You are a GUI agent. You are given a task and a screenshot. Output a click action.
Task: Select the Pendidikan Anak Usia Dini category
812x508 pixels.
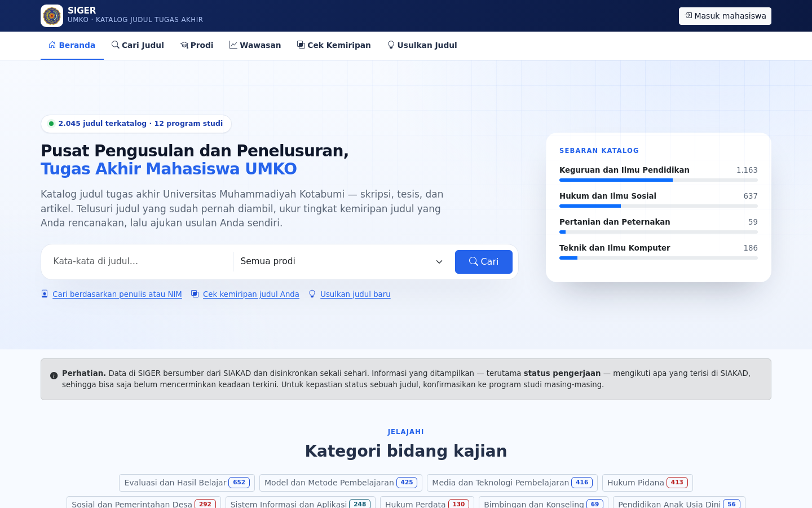point(679,502)
